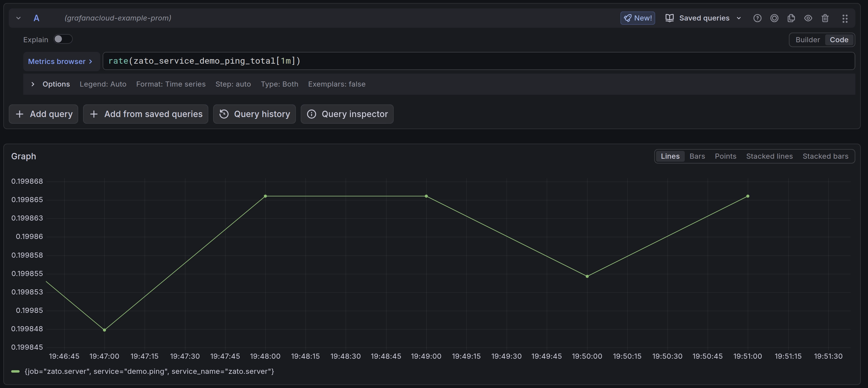The width and height of the screenshot is (868, 388).
Task: Duplicate query A with the copy icon
Action: pos(791,18)
